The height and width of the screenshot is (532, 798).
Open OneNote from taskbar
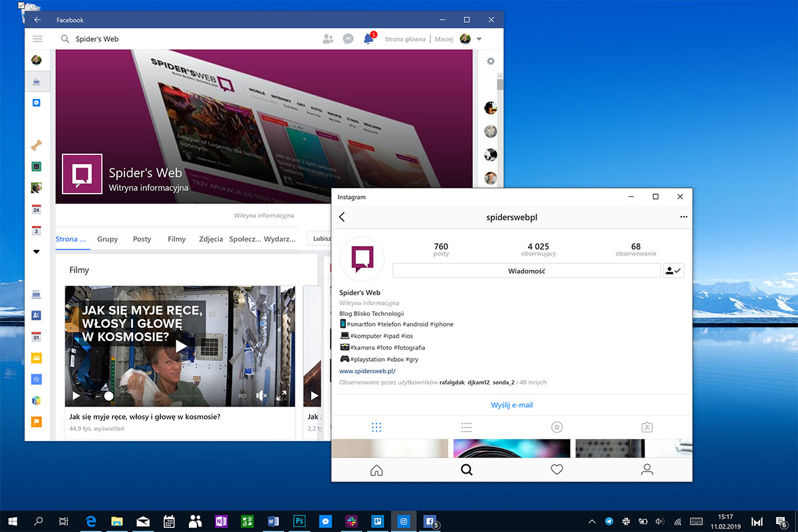pyautogui.click(x=221, y=522)
